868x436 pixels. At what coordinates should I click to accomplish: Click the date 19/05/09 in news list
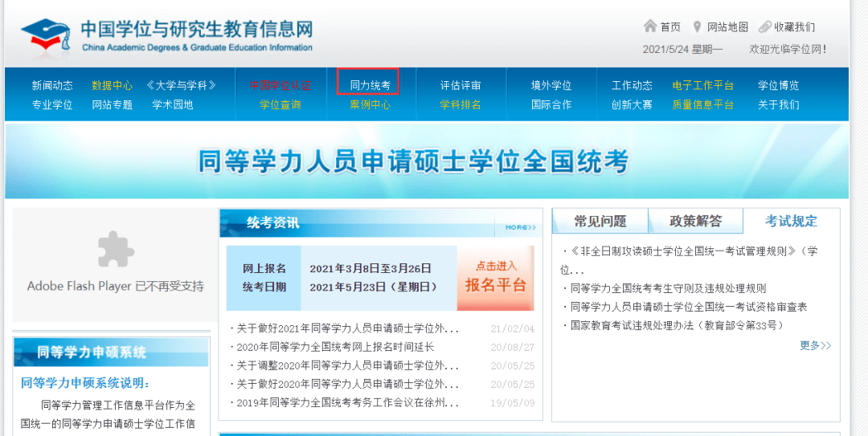(512, 403)
